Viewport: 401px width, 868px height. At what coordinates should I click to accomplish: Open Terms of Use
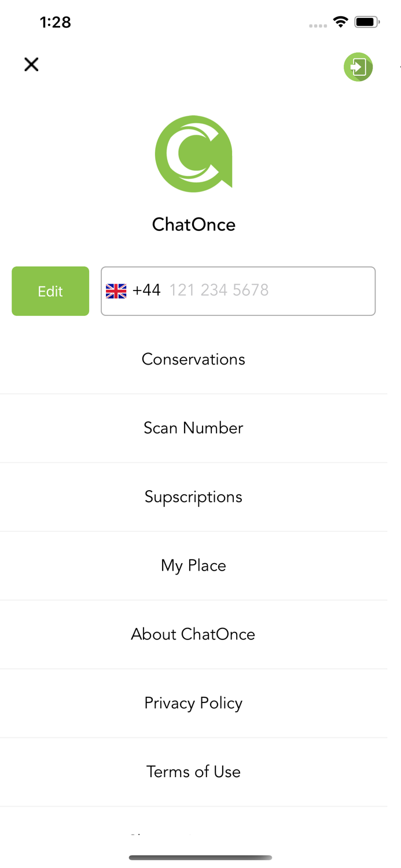pyautogui.click(x=193, y=772)
